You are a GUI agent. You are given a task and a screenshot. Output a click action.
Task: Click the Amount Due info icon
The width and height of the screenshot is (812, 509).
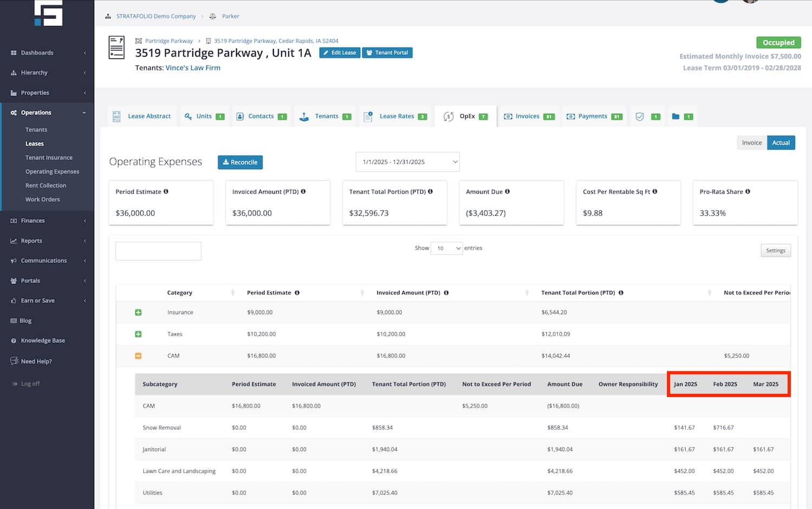coord(507,191)
